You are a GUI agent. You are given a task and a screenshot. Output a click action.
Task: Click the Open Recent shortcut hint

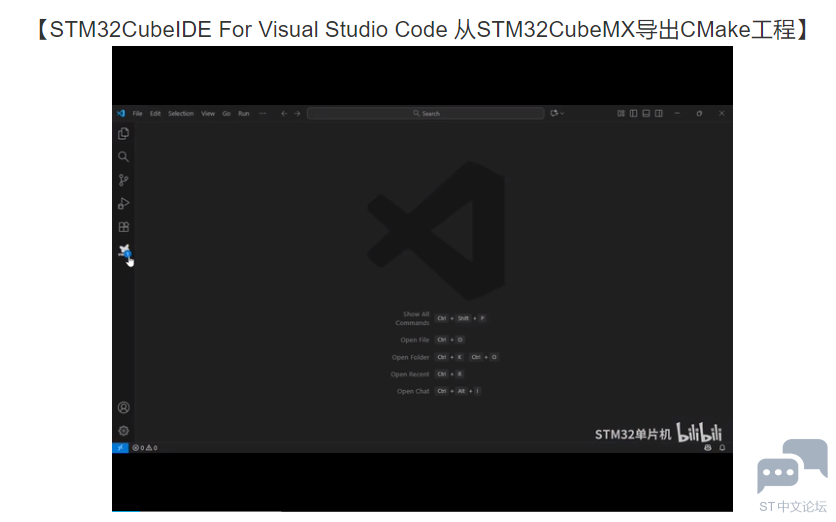(427, 374)
